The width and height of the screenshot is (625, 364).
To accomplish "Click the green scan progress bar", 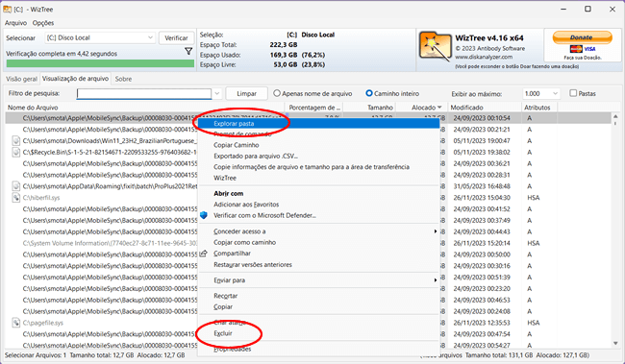I will 100,63.
